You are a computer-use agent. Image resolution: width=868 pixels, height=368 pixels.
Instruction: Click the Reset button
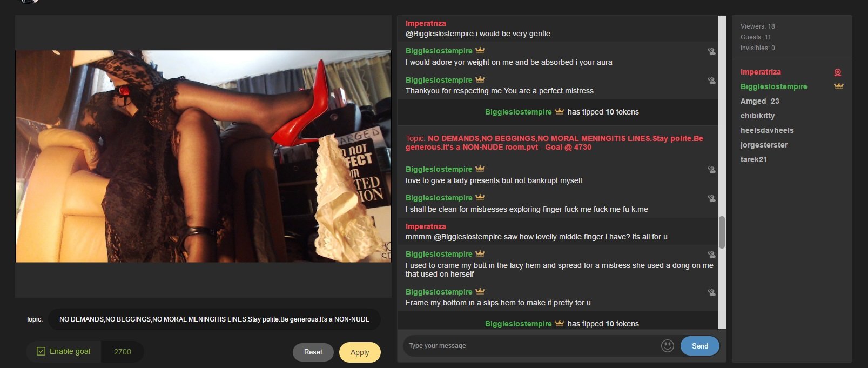tap(313, 352)
